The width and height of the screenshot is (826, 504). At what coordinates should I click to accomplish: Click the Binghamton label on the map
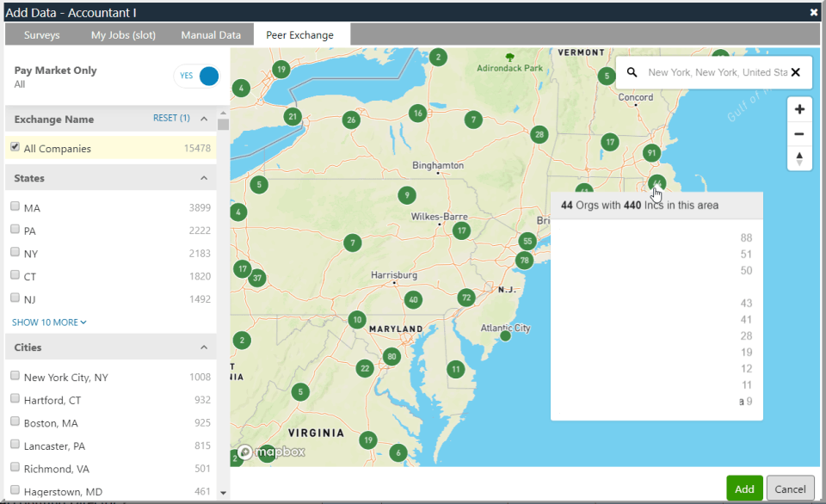438,165
